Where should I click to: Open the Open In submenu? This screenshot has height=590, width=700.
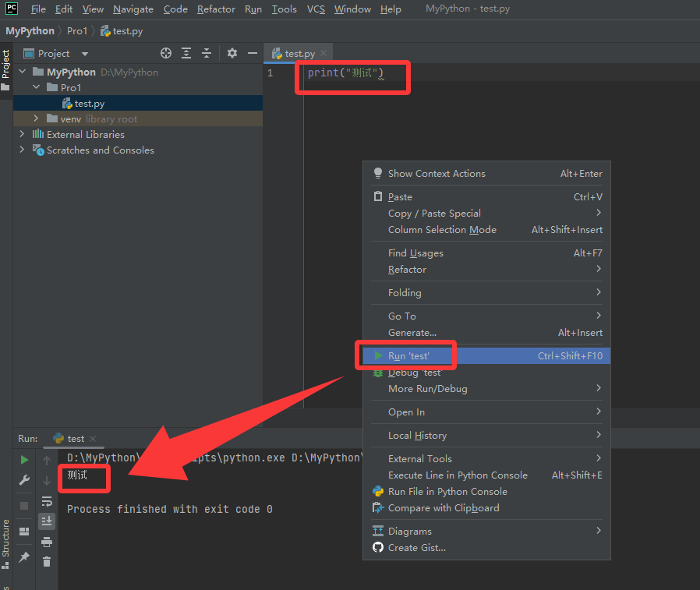tap(486, 412)
